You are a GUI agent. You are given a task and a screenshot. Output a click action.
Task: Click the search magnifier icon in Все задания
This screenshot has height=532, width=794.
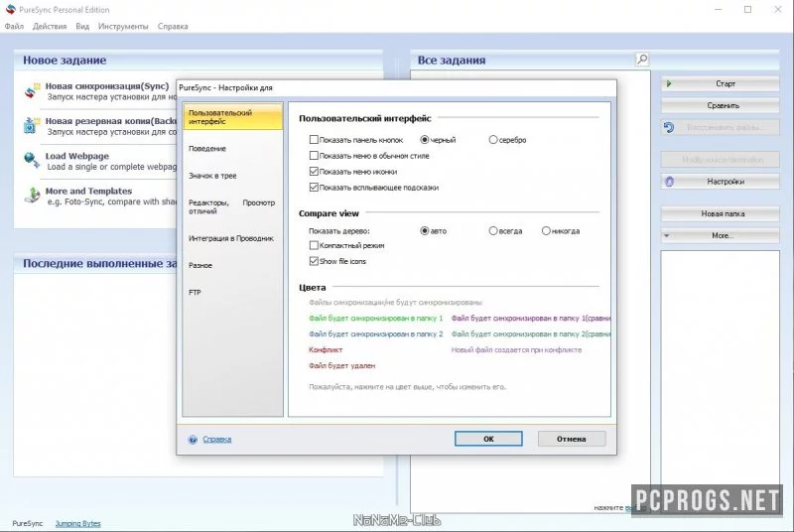(x=642, y=60)
